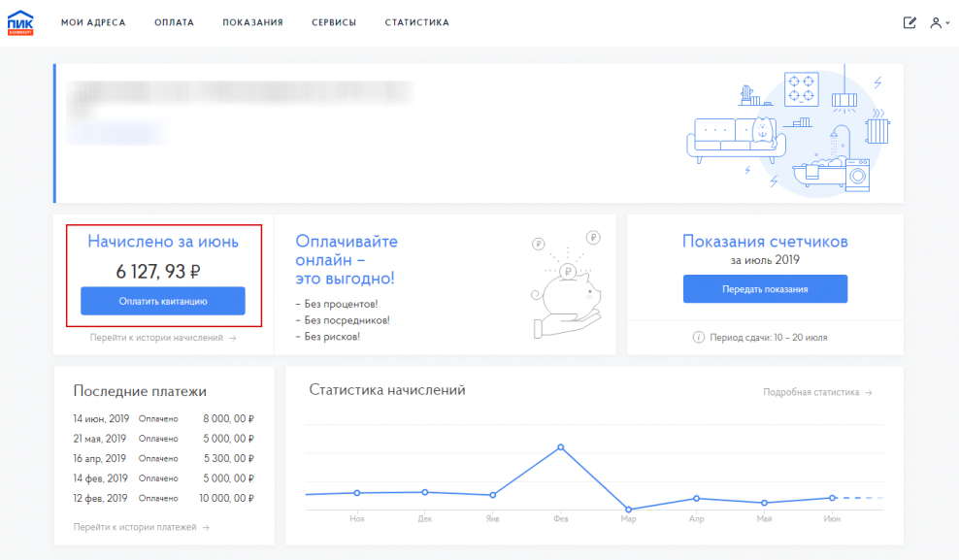Click the 14 июн 2019 payment entry
Viewport: 959px width, 560px height.
158,417
